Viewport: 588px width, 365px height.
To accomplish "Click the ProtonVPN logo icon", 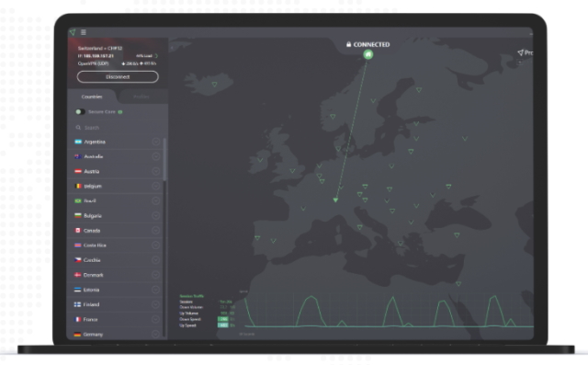I will pyautogui.click(x=73, y=32).
